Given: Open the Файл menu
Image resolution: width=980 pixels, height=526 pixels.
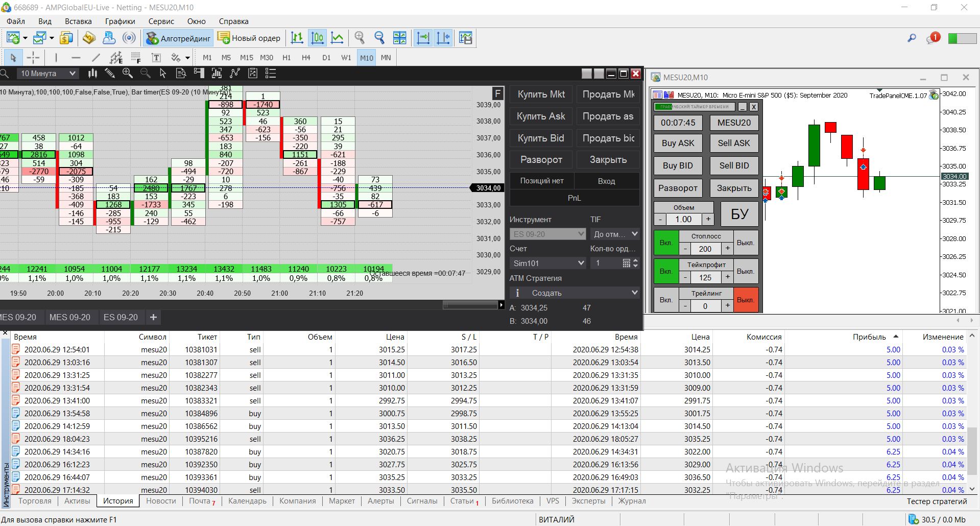Looking at the screenshot, I should [x=16, y=21].
